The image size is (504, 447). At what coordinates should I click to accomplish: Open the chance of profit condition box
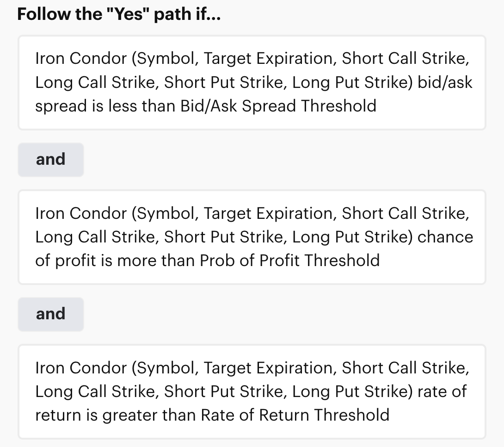click(x=252, y=237)
